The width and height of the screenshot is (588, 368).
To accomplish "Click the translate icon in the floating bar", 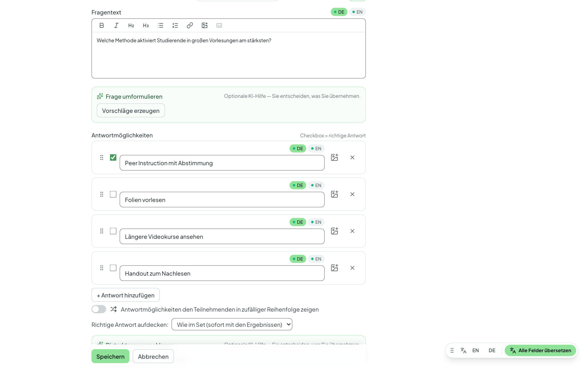I will tap(463, 350).
